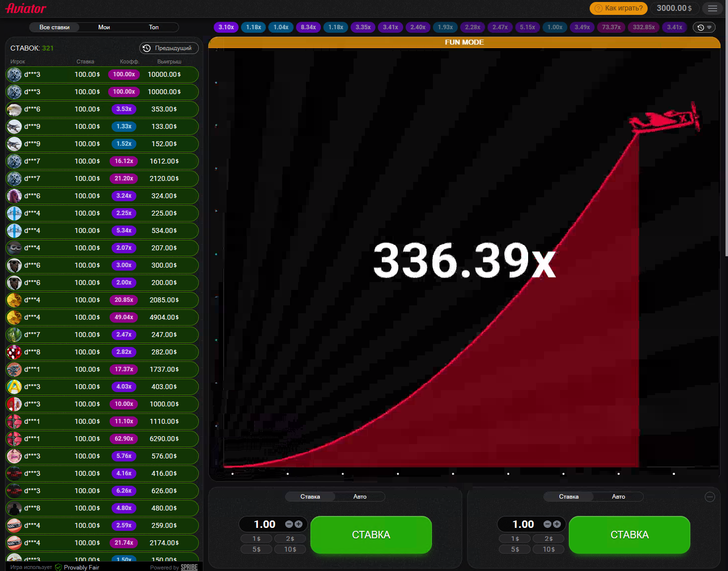The width and height of the screenshot is (728, 571).
Task: Select 2$ quick amount in right panel
Action: [548, 539]
